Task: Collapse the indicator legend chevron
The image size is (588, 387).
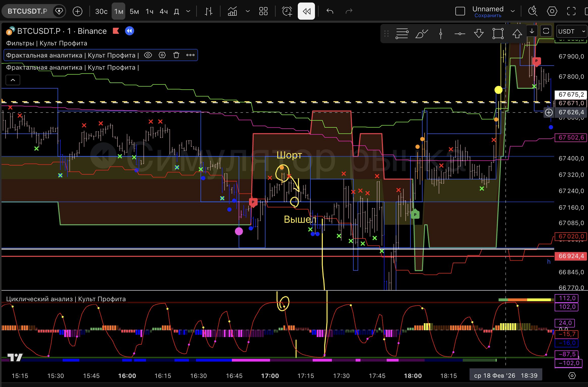Action: click(x=13, y=80)
